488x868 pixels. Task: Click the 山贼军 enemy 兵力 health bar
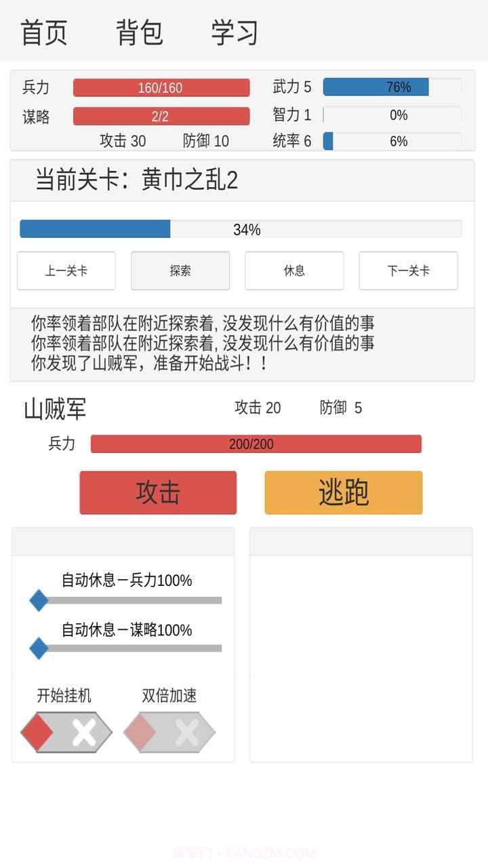click(x=258, y=443)
